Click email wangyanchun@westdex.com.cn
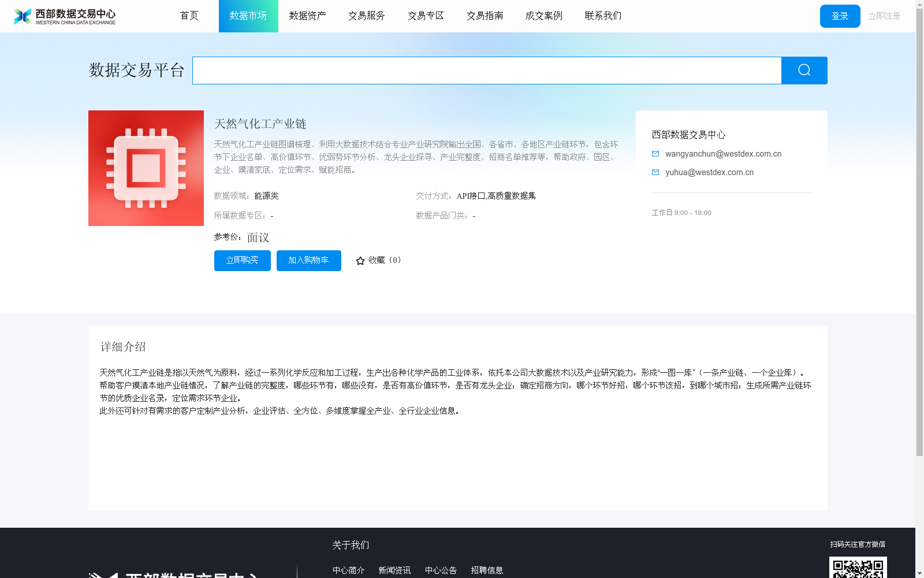The width and height of the screenshot is (924, 578). click(723, 154)
